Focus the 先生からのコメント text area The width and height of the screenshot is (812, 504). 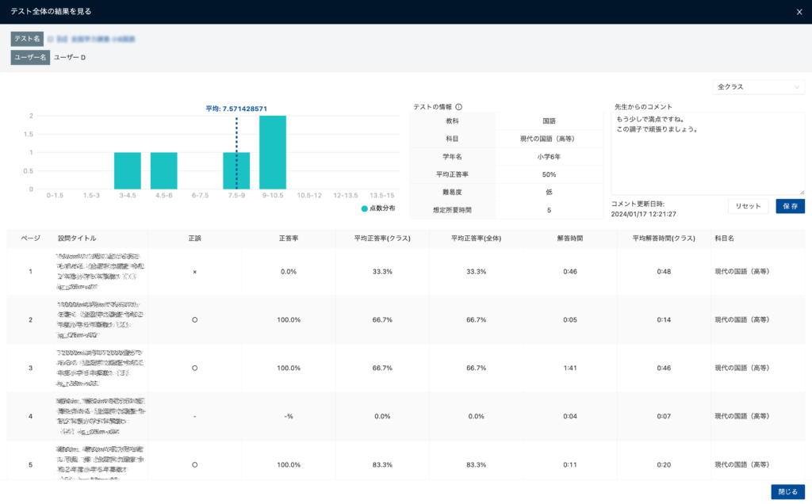tap(707, 152)
